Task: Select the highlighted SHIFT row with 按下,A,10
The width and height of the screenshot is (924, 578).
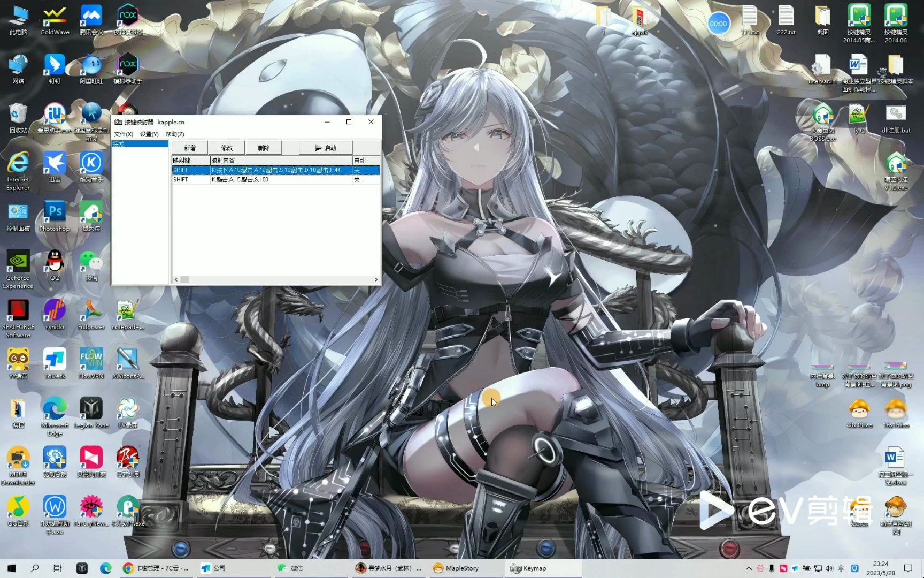Action: tap(276, 170)
